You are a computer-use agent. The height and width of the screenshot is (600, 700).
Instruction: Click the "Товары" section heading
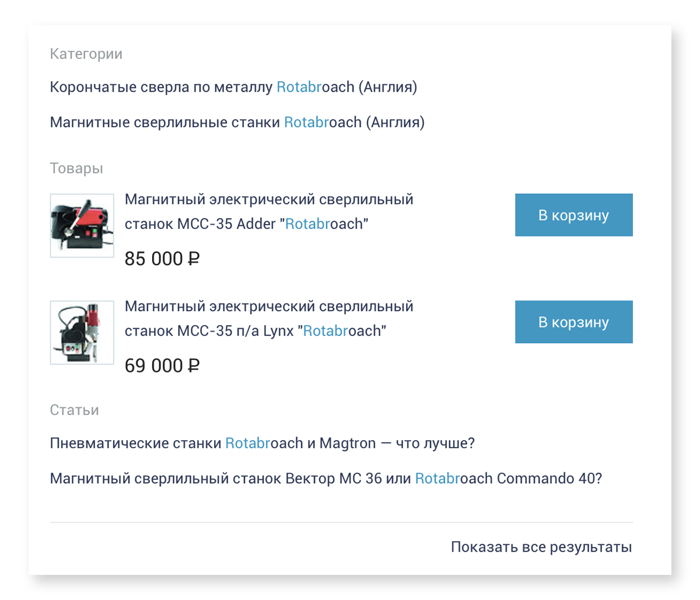[x=76, y=169]
